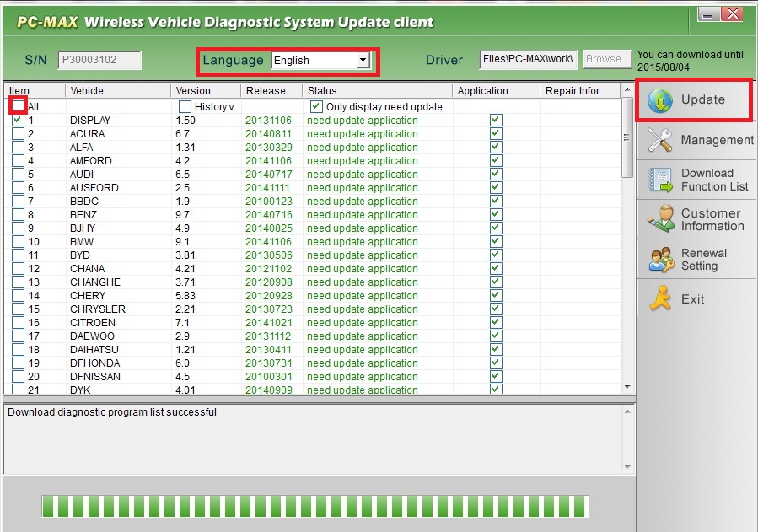Click the Browse button for Driver
This screenshot has height=532, width=758.
click(x=607, y=60)
